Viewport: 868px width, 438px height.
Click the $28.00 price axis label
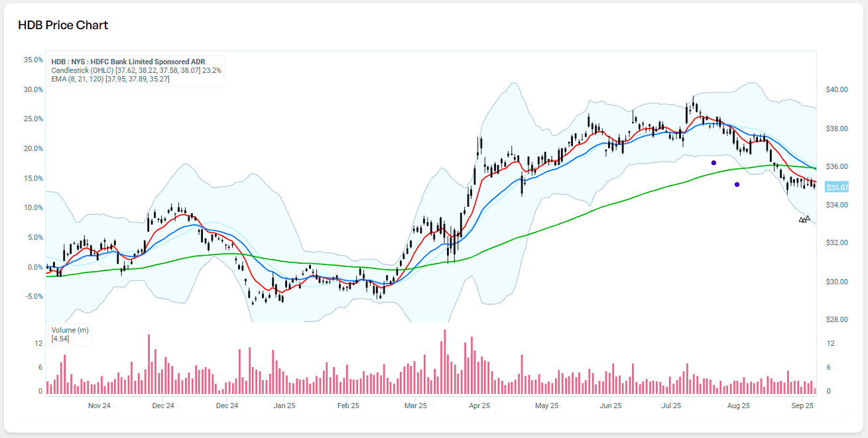(x=836, y=319)
